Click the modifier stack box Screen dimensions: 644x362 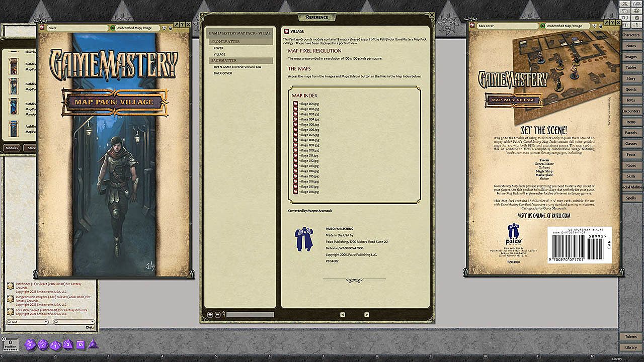(x=11, y=344)
